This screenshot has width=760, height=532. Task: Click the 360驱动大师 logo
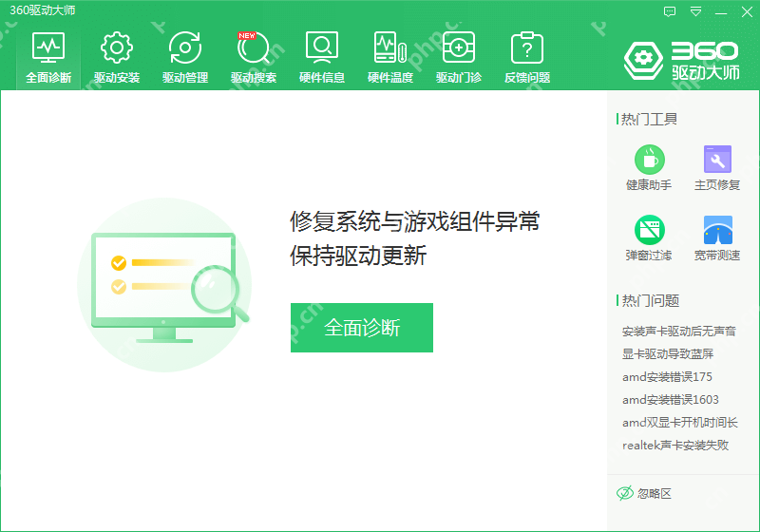[x=680, y=59]
